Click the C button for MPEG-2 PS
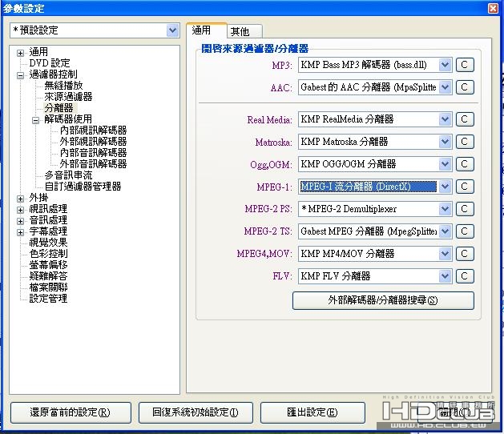 [x=465, y=209]
